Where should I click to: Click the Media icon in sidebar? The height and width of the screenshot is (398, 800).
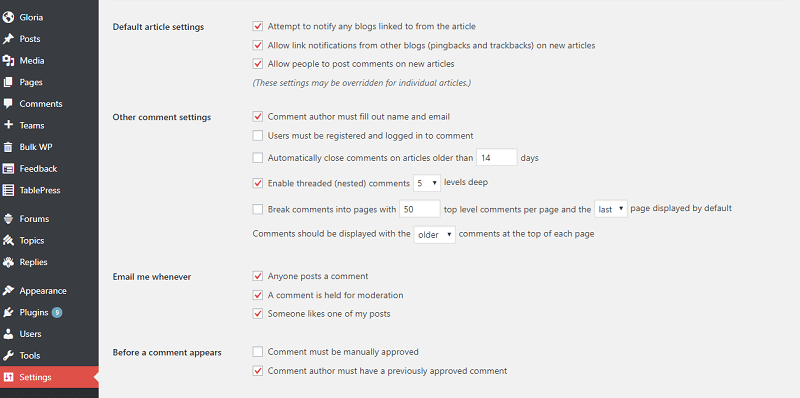(x=8, y=61)
